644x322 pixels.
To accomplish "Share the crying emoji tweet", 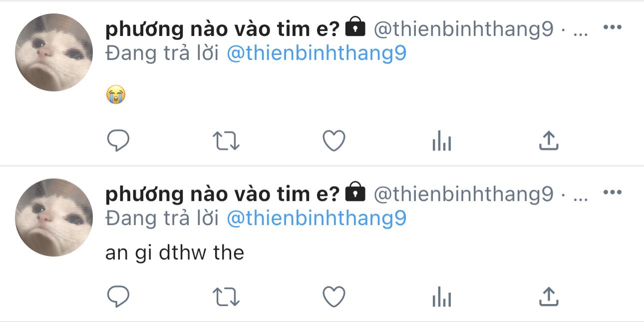I will pos(549,141).
